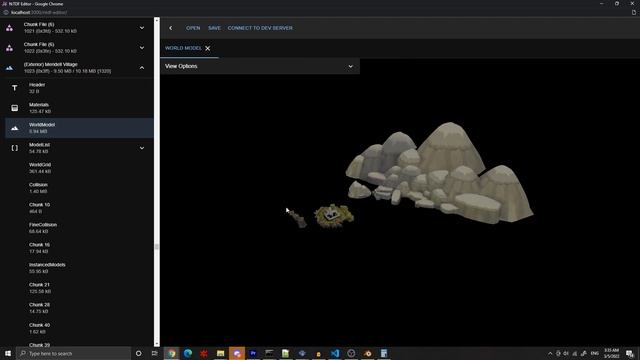
Task: Click the OPEN button
Action: 193,28
